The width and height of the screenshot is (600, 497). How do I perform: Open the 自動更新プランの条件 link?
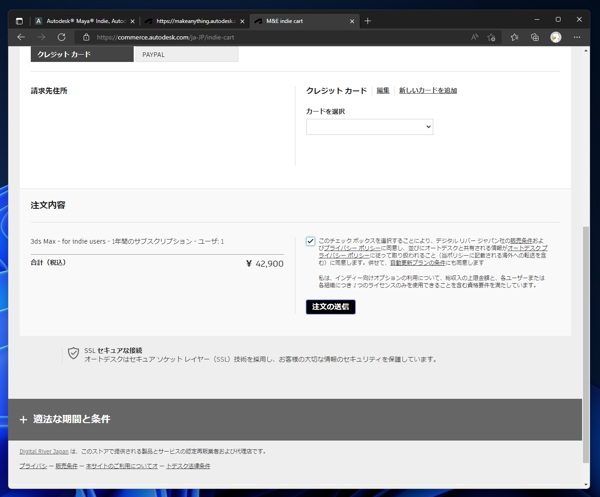418,263
